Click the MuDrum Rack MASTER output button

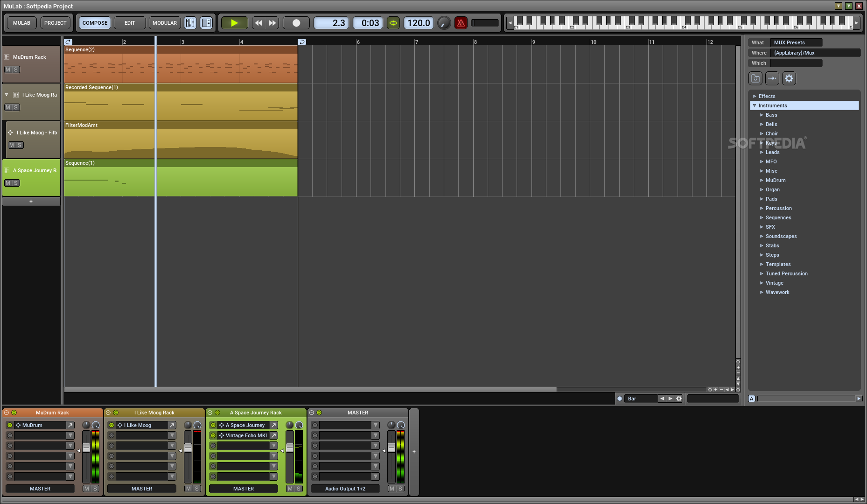pos(40,489)
